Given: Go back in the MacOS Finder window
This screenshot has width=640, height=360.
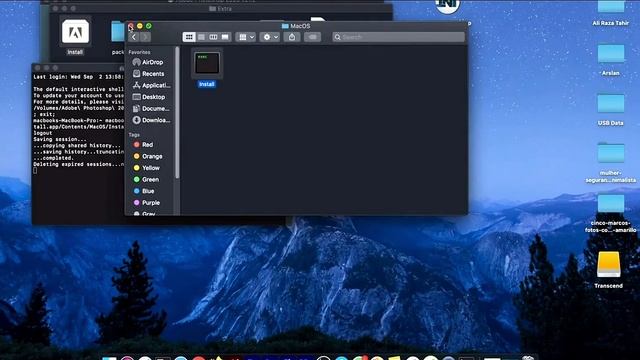Looking at the screenshot, I should click(134, 37).
